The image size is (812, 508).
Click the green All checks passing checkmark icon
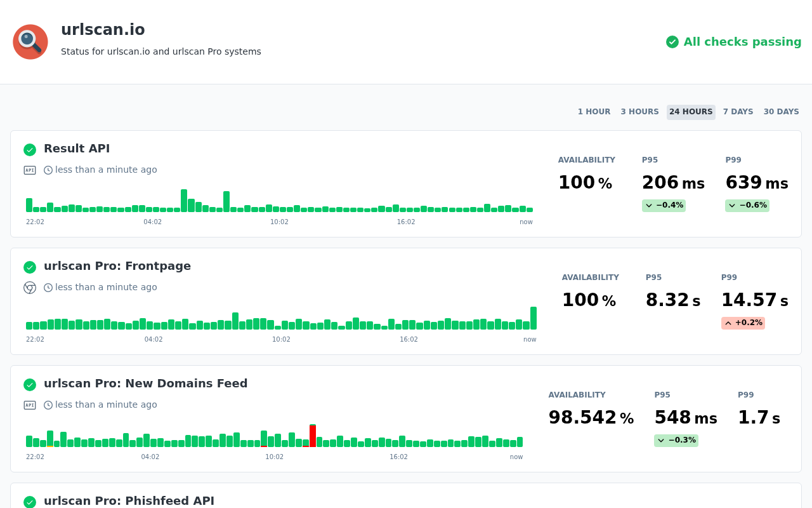point(672,42)
